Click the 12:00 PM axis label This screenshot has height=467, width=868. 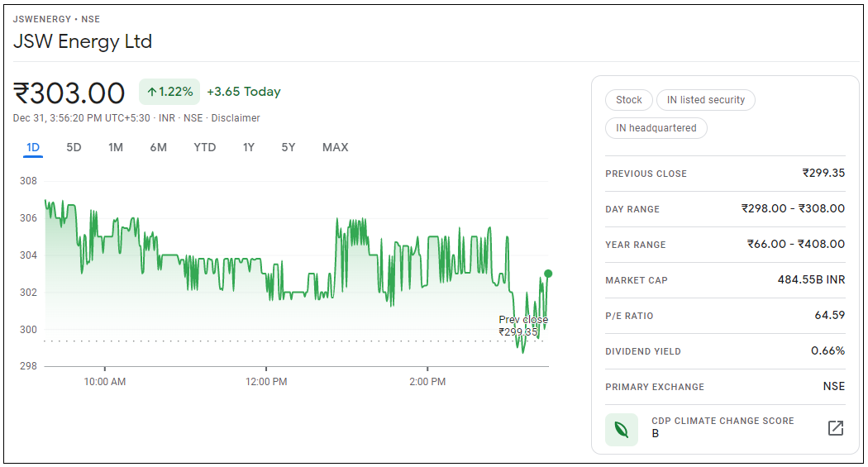click(x=266, y=382)
